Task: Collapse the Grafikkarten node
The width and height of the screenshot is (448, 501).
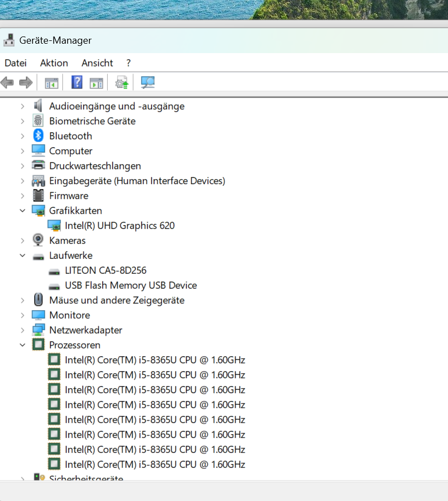Action: pyautogui.click(x=22, y=211)
